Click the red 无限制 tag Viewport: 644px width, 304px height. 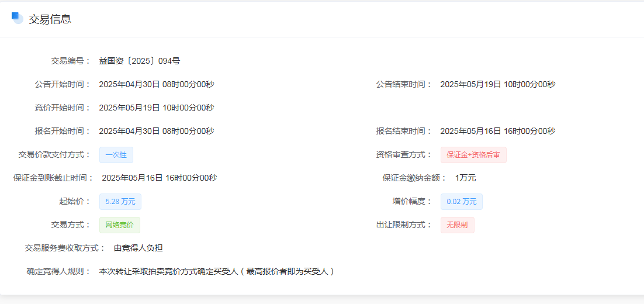458,225
